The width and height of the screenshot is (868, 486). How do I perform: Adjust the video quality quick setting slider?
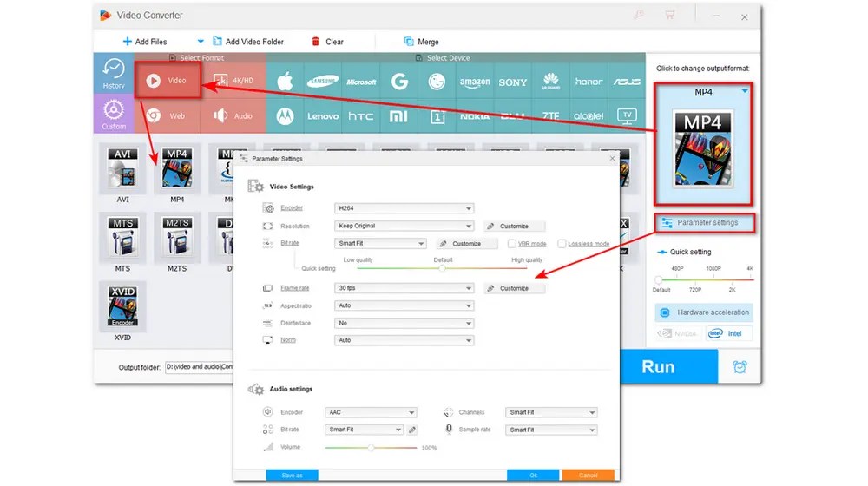(x=442, y=268)
